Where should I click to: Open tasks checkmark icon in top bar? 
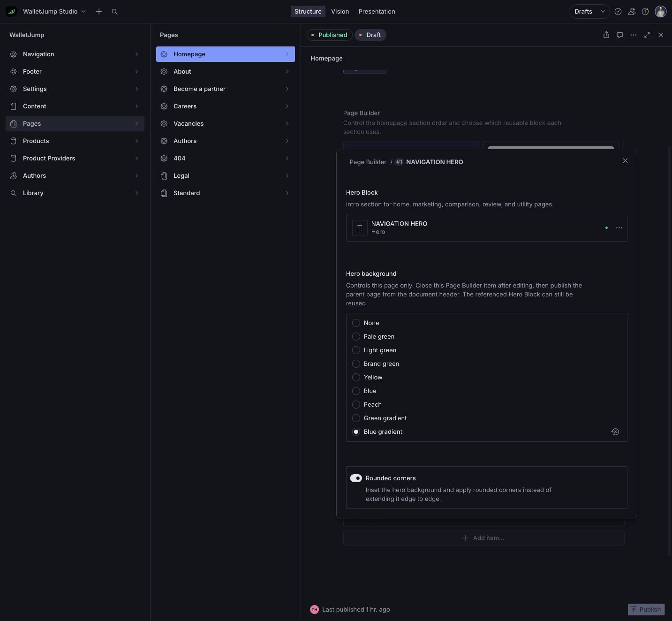(x=618, y=11)
